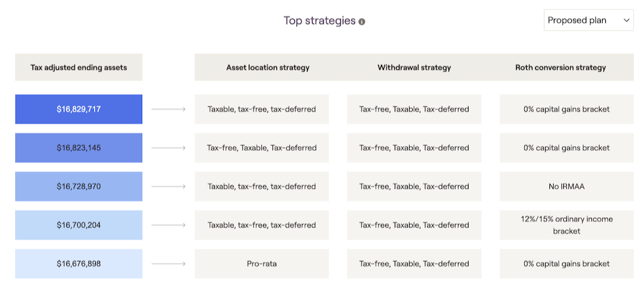Click the Roth conversion strategy column header
The width and height of the screenshot is (644, 290).
tap(560, 67)
